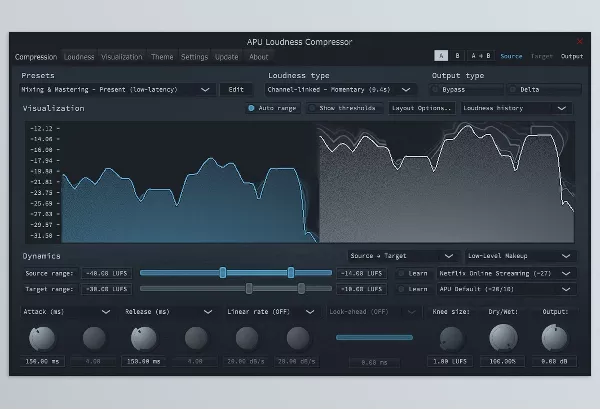This screenshot has width=600, height=409.
Task: Click the Output gain knob
Action: (x=554, y=338)
